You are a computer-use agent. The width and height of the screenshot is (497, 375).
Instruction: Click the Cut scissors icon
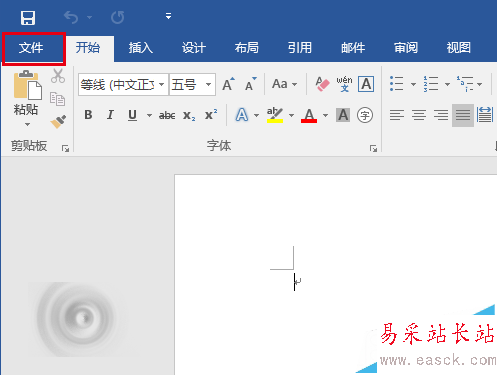(x=58, y=76)
